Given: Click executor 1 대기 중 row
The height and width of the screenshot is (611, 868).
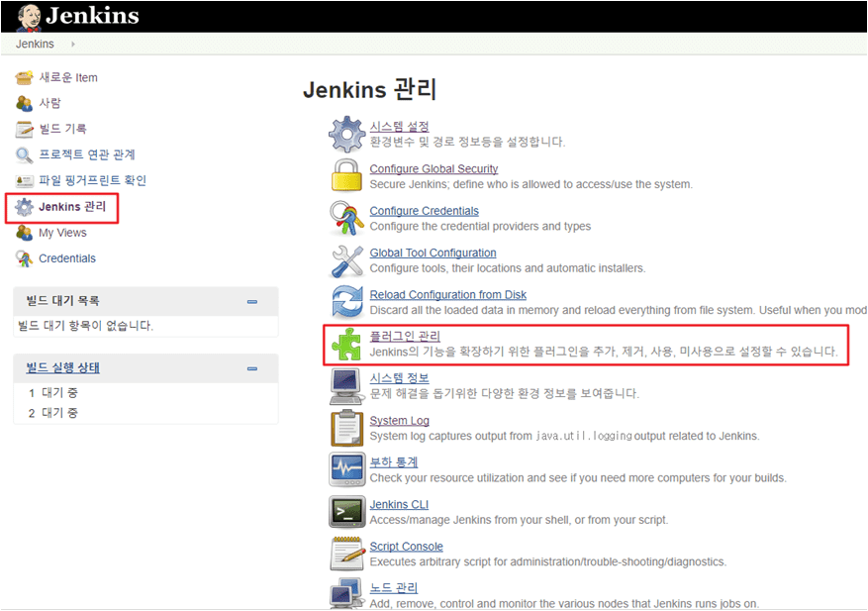Looking at the screenshot, I should click(x=145, y=393).
